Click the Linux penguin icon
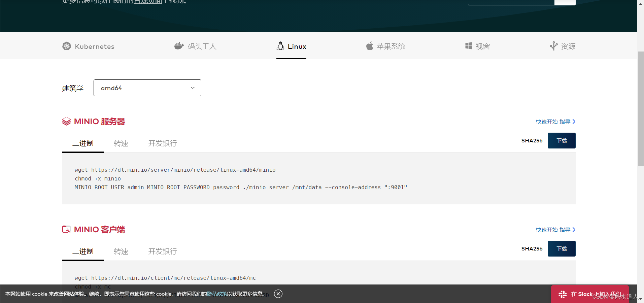Screen dimensions: 644x303 click(280, 46)
